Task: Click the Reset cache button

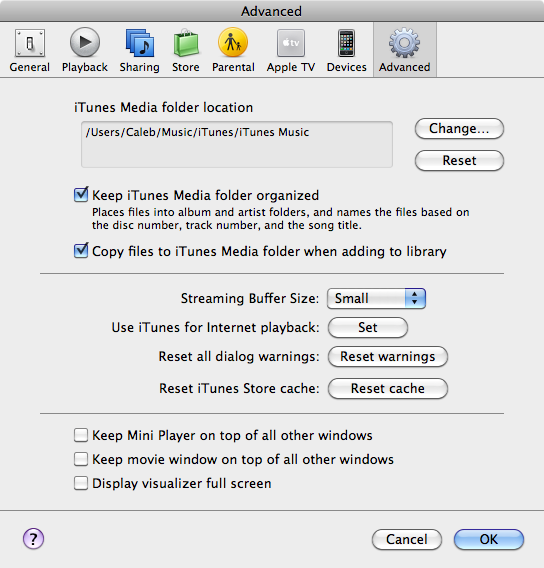Action: (x=388, y=388)
